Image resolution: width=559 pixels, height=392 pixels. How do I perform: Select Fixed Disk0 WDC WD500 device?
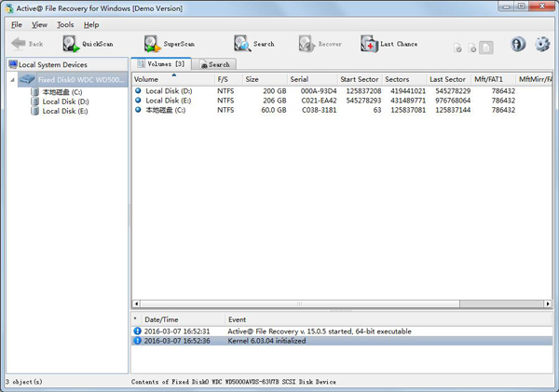[73, 79]
